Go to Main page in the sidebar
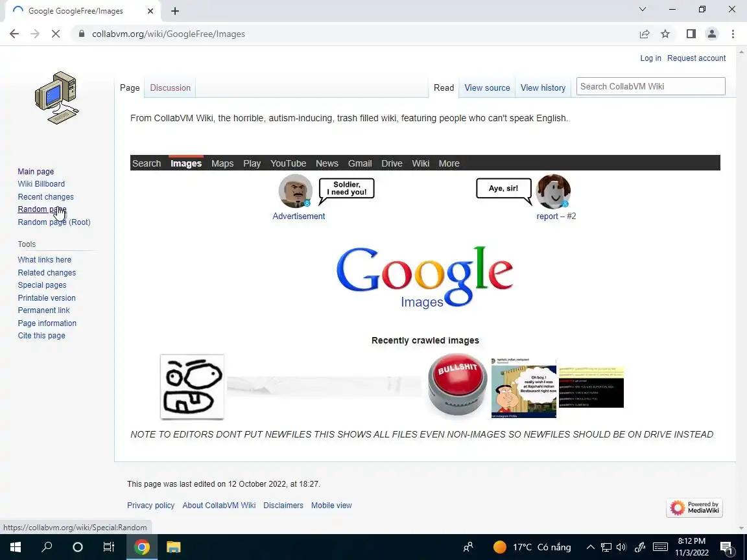 pos(36,171)
